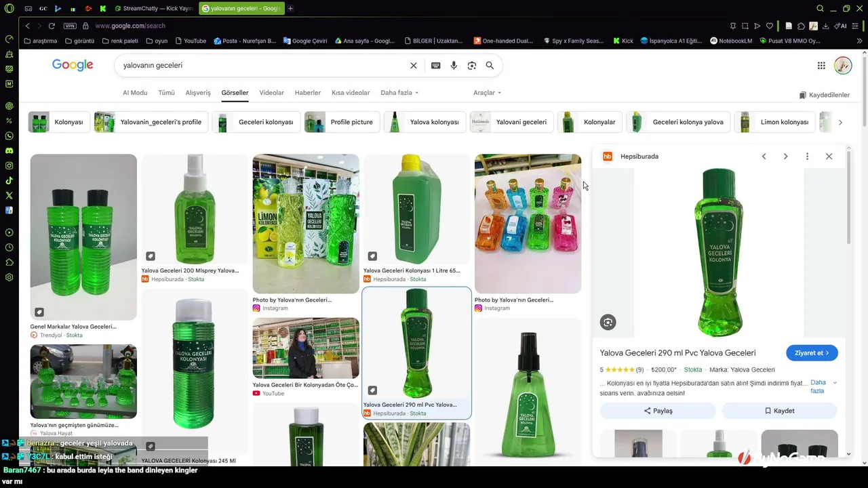Open the Google apps grid
This screenshot has width=868, height=488.
[x=821, y=66]
